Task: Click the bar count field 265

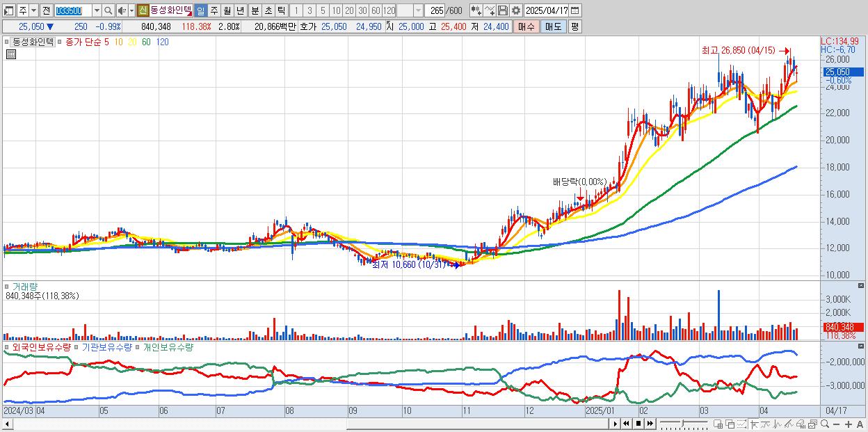Action: click(x=435, y=10)
